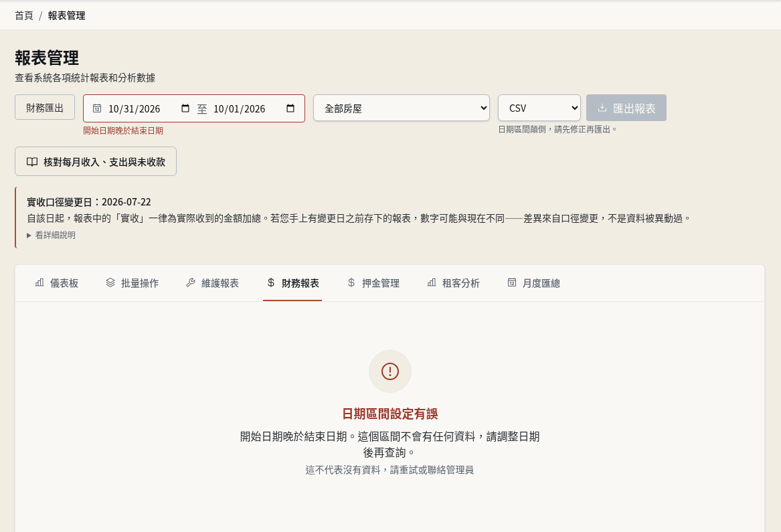Click the dollar icon on 財務報表 tab

click(x=271, y=283)
